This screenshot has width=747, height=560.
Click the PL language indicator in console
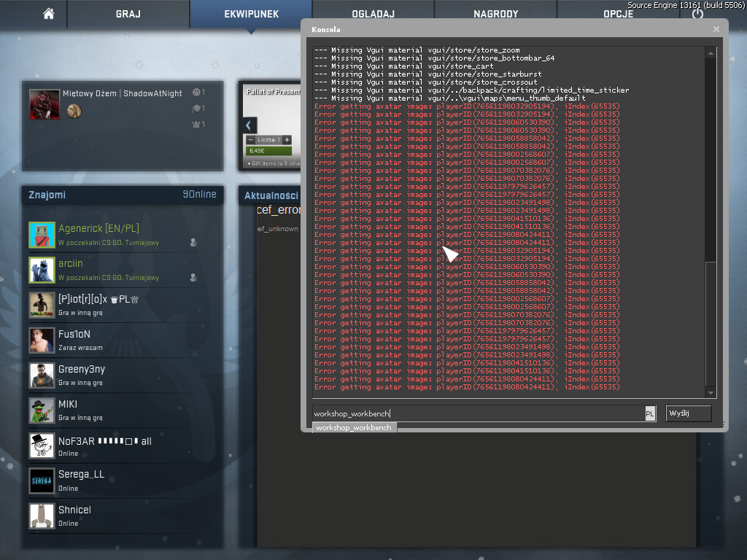[650, 414]
